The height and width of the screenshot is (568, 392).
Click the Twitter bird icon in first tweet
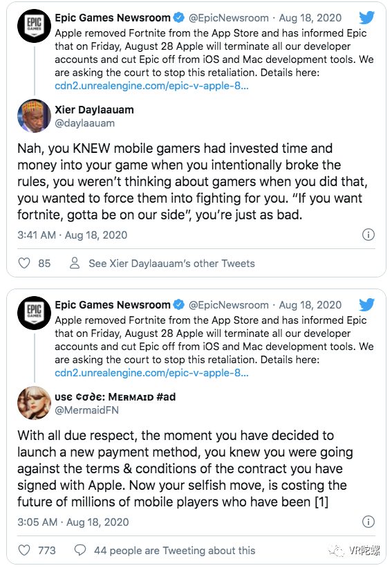pyautogui.click(x=366, y=17)
